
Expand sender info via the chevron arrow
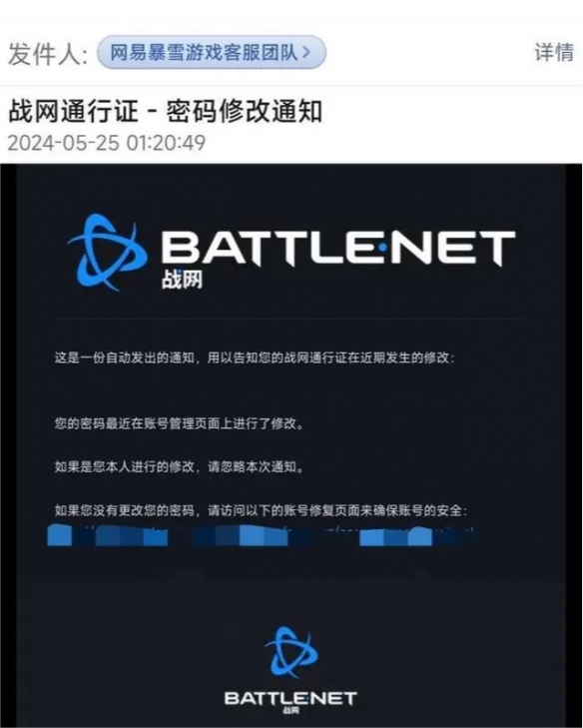305,52
